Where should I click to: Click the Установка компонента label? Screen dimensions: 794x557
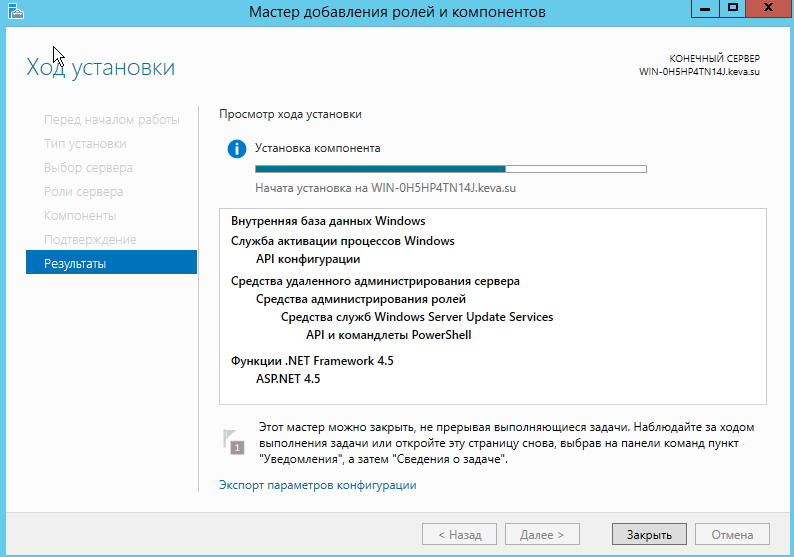(x=317, y=148)
